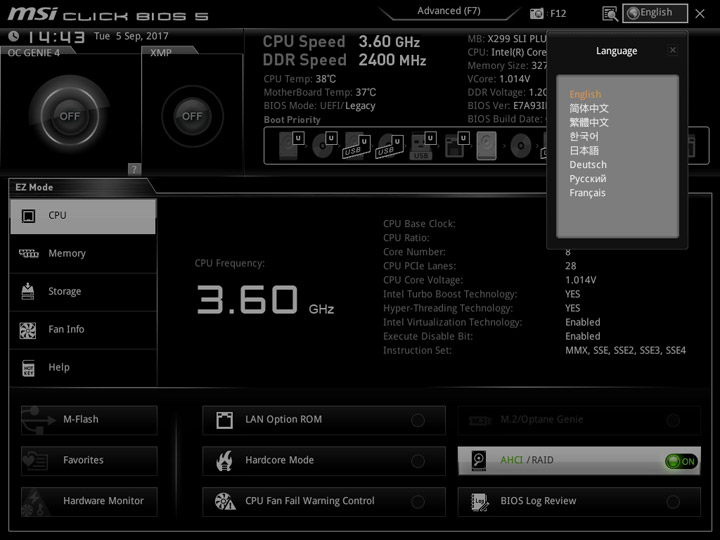Click the BIOS Log Review document icon
The width and height of the screenshot is (720, 540).
click(x=480, y=501)
